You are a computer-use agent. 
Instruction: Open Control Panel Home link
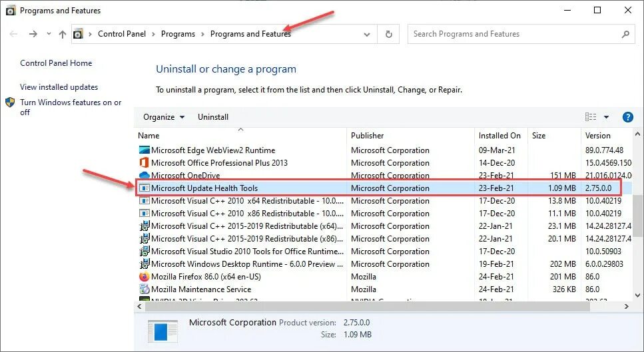point(56,63)
